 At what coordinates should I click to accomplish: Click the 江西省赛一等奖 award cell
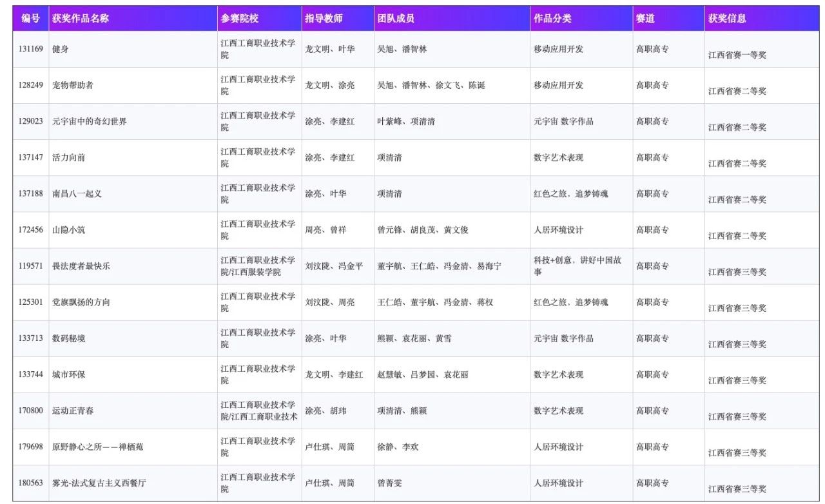click(737, 55)
